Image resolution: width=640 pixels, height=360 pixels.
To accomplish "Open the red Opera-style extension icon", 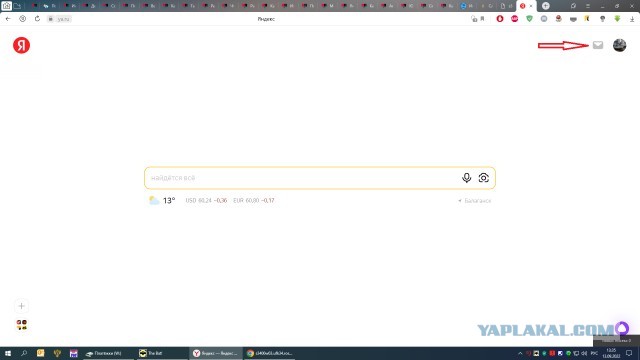I will (500, 19).
